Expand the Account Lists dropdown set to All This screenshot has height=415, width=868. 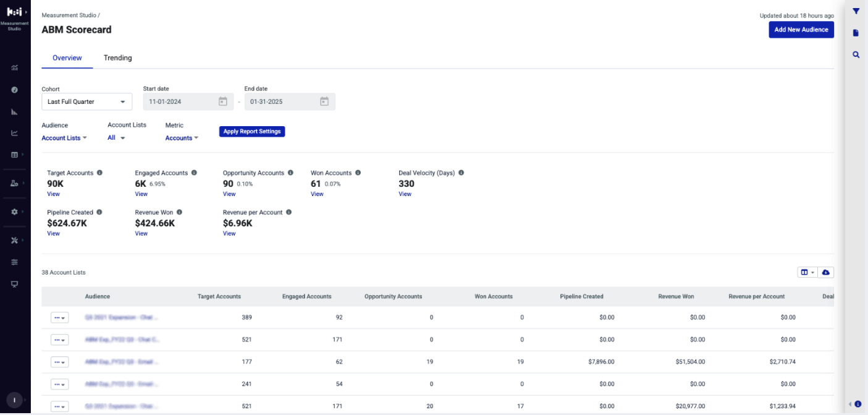pyautogui.click(x=116, y=138)
